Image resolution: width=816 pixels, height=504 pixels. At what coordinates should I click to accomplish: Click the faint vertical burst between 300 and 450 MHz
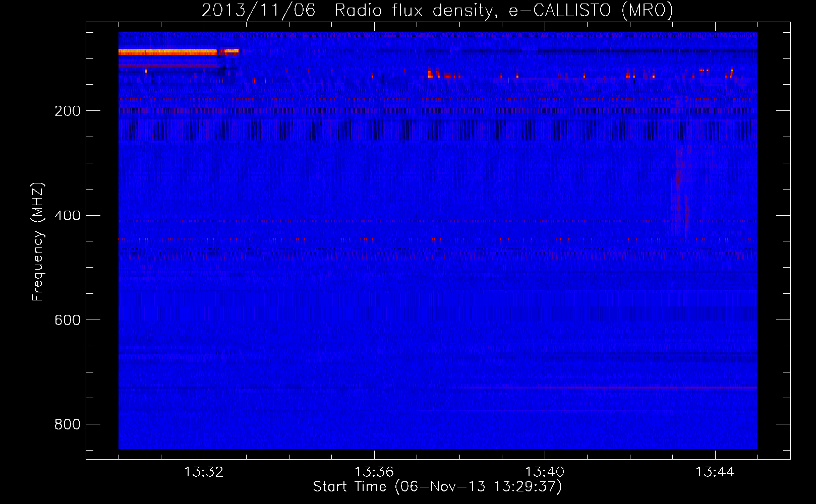pyautogui.click(x=680, y=192)
